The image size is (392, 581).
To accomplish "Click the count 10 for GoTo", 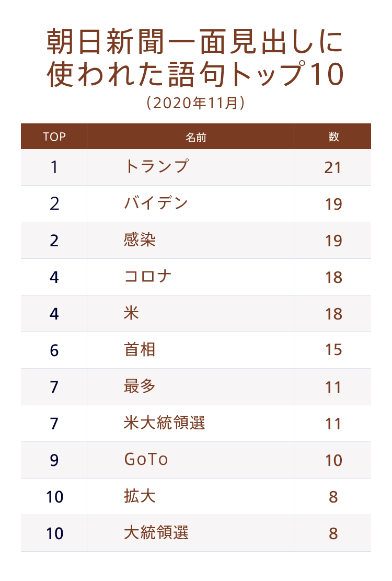I will click(333, 460).
